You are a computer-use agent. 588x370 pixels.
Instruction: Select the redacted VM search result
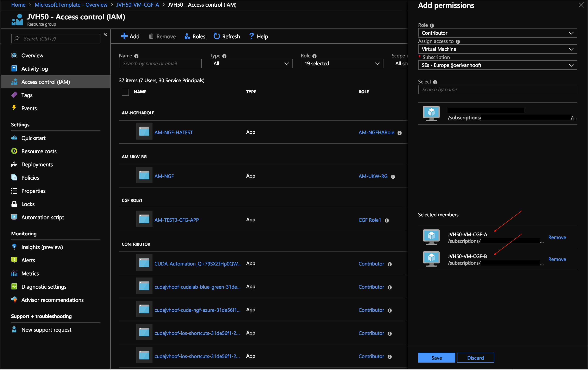point(498,114)
